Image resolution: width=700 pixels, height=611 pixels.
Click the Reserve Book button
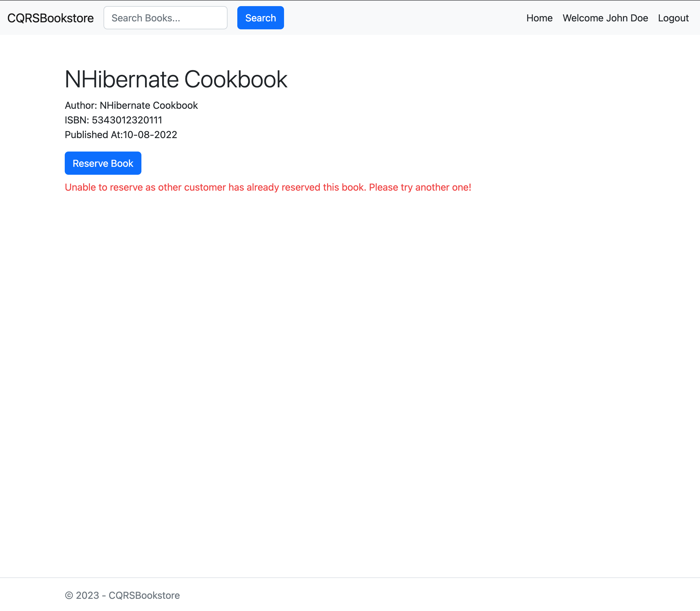(103, 163)
